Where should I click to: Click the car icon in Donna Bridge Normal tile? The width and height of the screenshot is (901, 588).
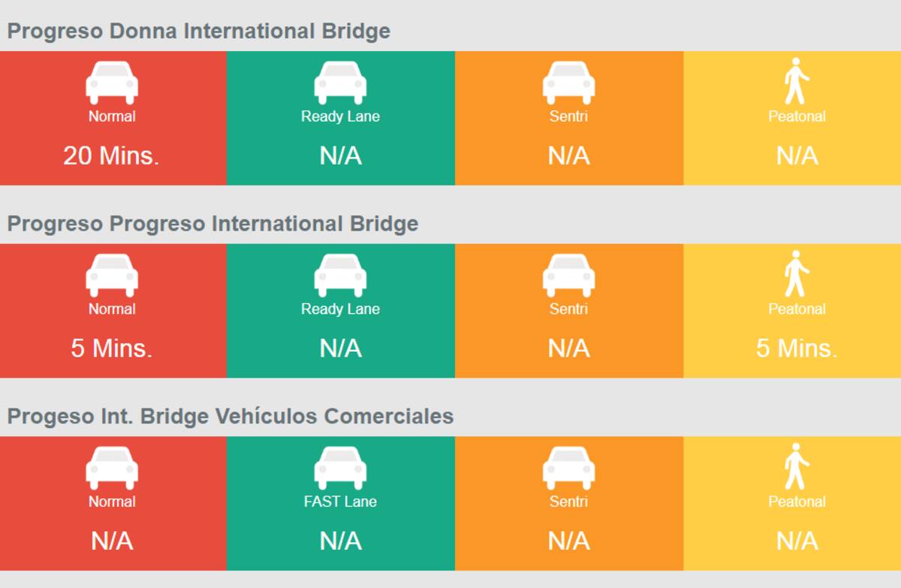pyautogui.click(x=112, y=82)
